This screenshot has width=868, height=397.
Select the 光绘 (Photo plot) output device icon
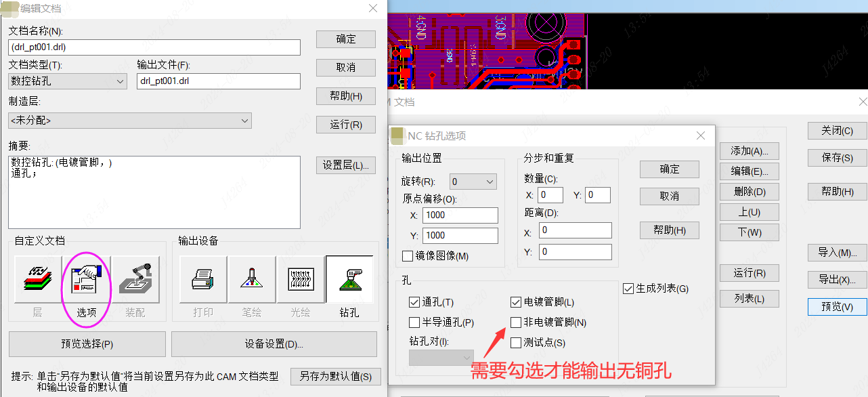(301, 279)
